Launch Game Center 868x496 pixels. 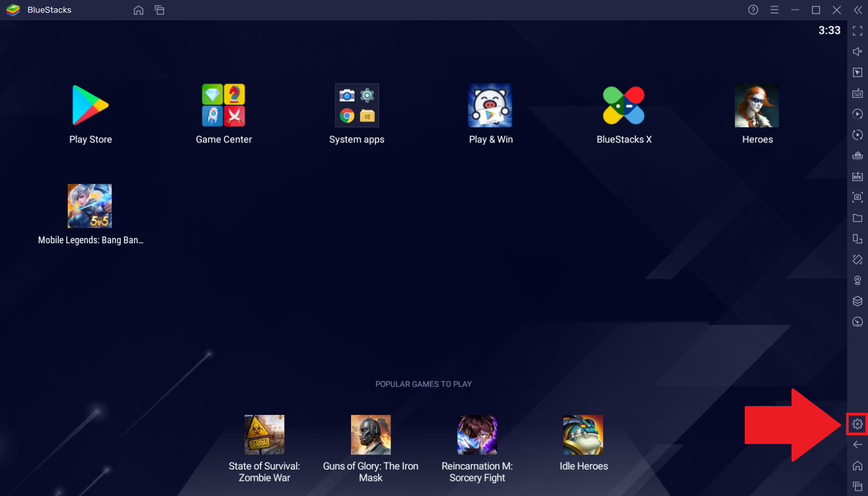coord(224,106)
